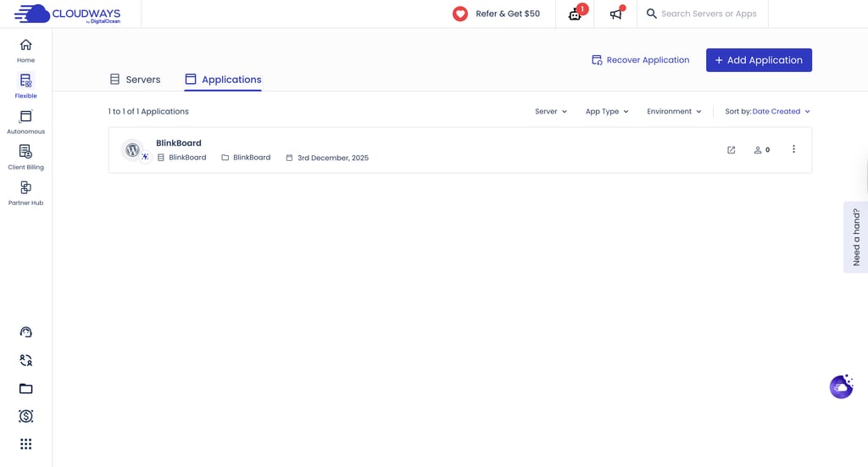Image resolution: width=868 pixels, height=467 pixels.
Task: Open the Autonomous section in sidebar
Action: point(25,122)
